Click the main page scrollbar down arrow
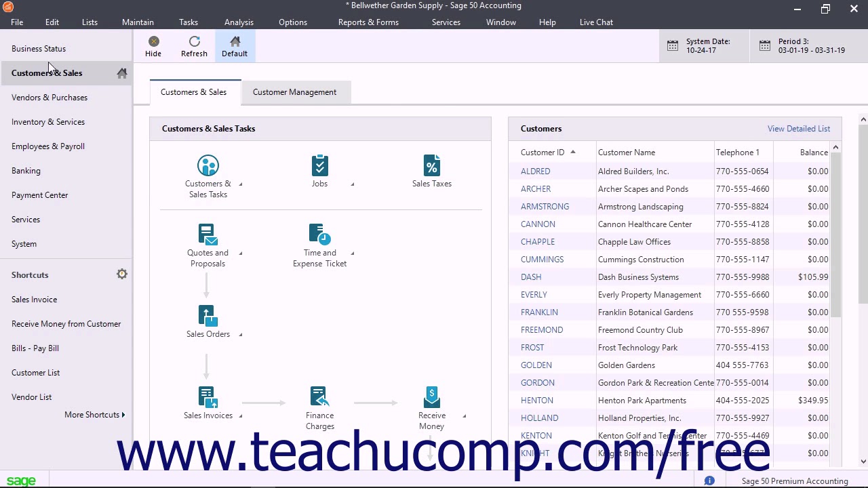Image resolution: width=868 pixels, height=488 pixels. click(x=863, y=462)
